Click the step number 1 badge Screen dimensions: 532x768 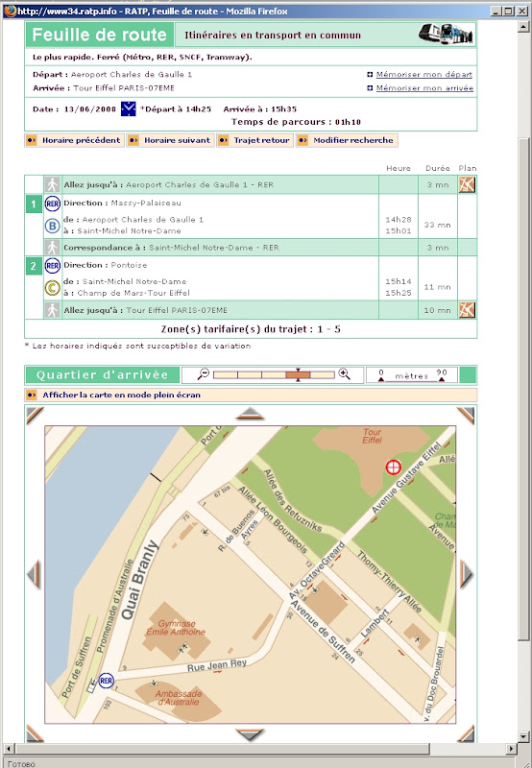[x=34, y=204]
